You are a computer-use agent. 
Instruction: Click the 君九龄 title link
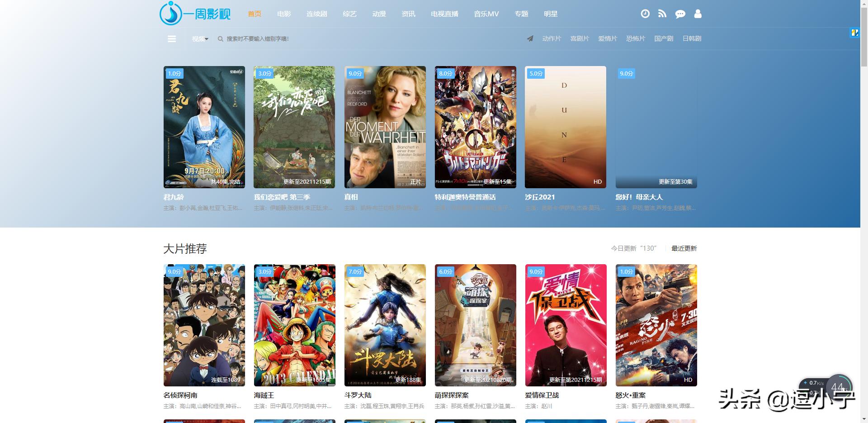[174, 197]
